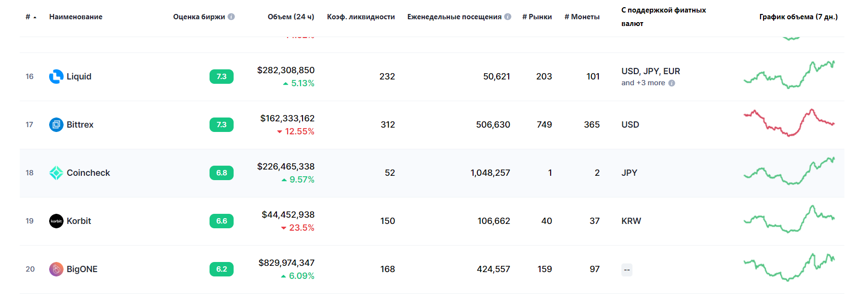This screenshot has width=868, height=301.
Task: Click BigONE volume $829,974,347
Action: pyautogui.click(x=287, y=263)
